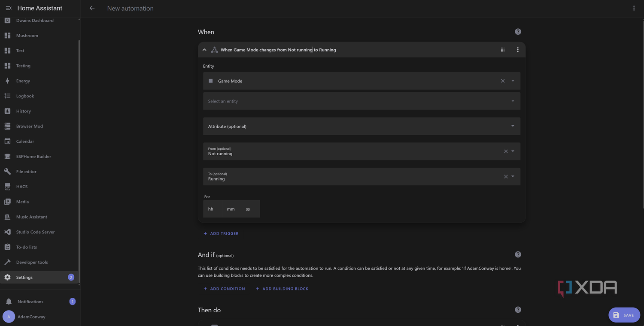
Task: Open the Game Mode entity dropdown arrow
Action: (x=513, y=81)
